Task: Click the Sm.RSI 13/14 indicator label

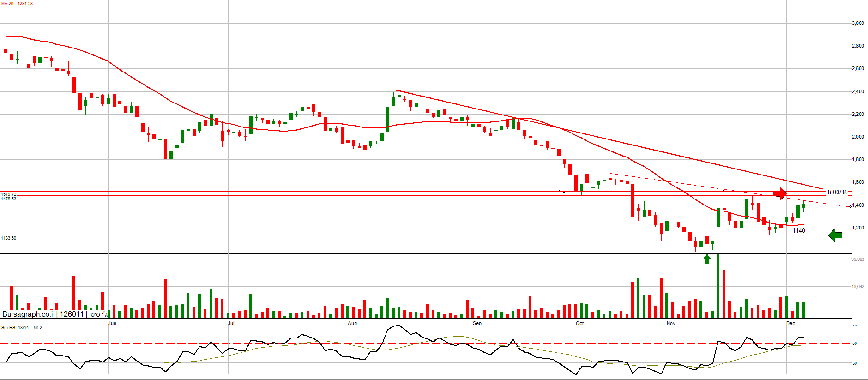Action: (x=22, y=328)
